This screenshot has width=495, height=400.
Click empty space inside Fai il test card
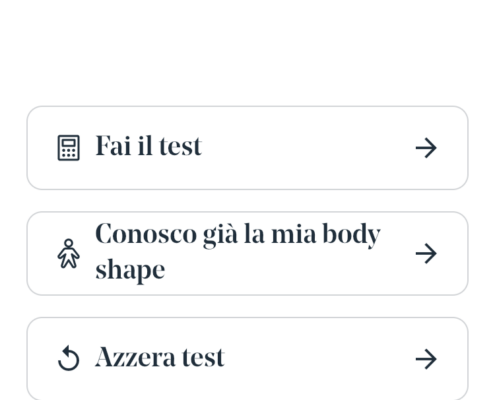(307, 148)
